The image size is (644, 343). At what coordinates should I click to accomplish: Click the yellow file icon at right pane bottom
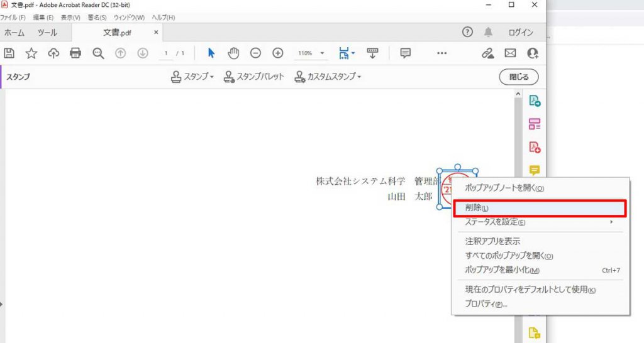535,333
